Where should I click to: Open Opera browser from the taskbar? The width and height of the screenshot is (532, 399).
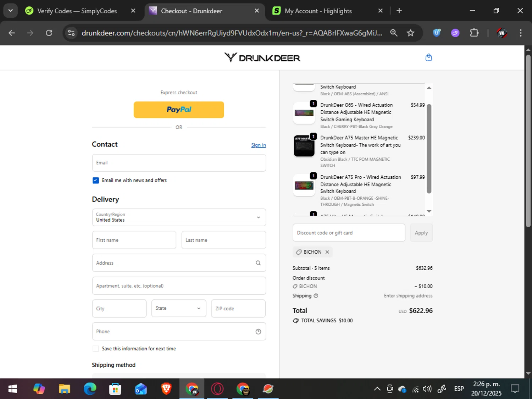[x=217, y=389]
